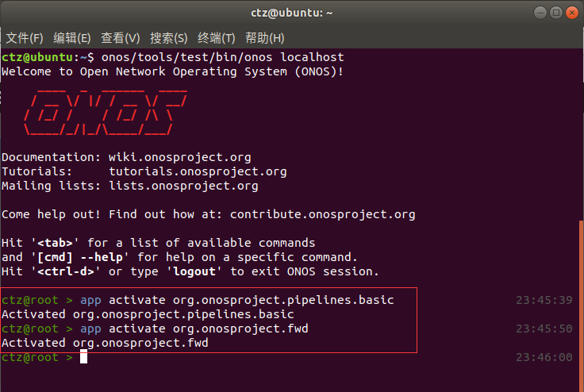The width and height of the screenshot is (584, 392).
Task: Open the 查看(V) menu
Action: point(121,38)
